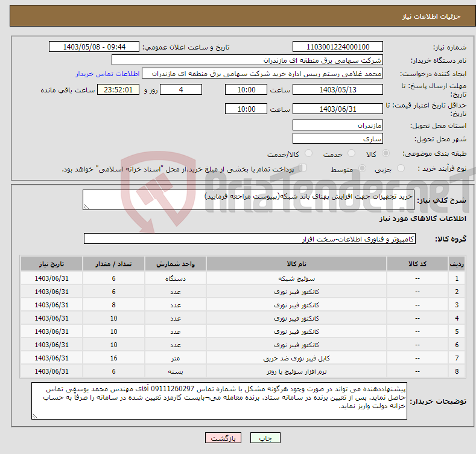Click the date 1403/06/31 in row 1
476x454 pixels.
pos(52,279)
